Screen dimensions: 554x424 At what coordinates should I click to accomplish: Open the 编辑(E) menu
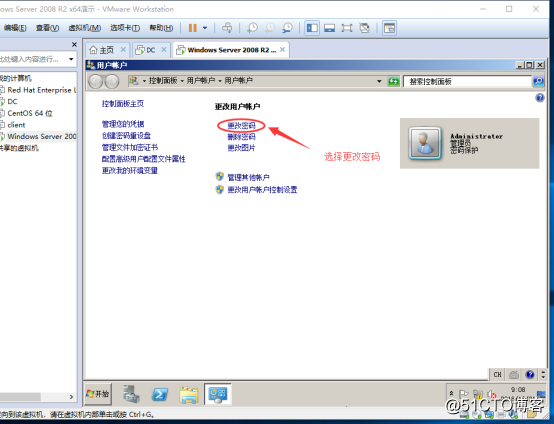[x=15, y=28]
